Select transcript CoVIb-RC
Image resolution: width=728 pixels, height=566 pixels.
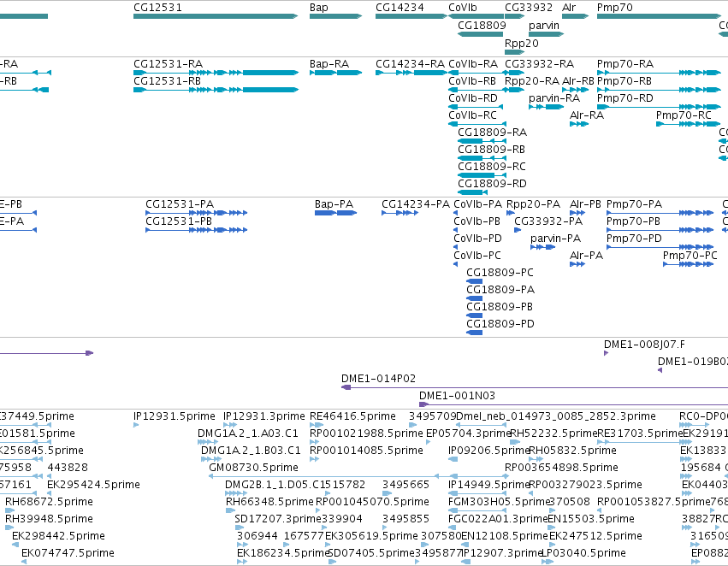472,115
